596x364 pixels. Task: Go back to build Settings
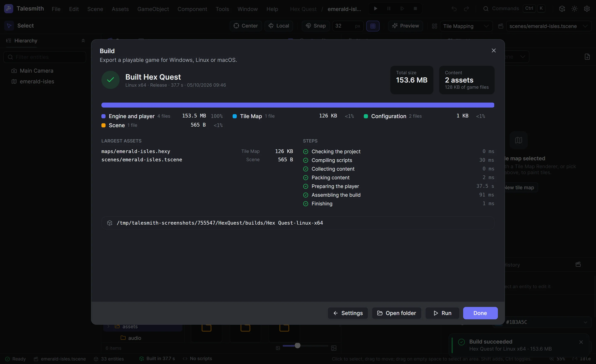click(348, 313)
